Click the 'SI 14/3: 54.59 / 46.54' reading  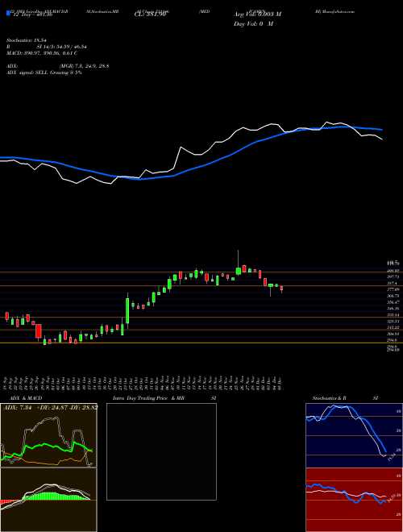click(x=62, y=47)
